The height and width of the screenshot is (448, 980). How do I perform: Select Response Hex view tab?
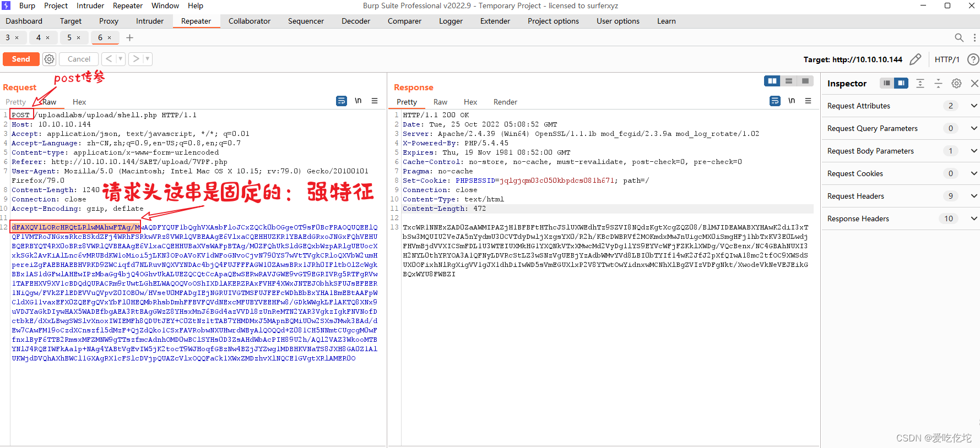pyautogui.click(x=470, y=102)
